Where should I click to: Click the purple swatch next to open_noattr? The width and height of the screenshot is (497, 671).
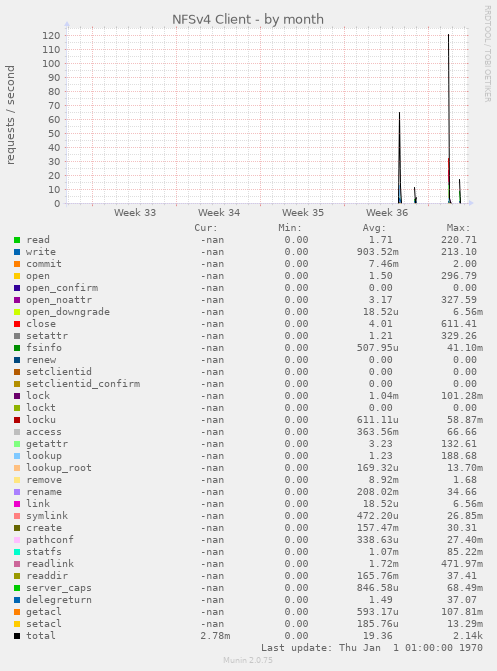tap(17, 300)
